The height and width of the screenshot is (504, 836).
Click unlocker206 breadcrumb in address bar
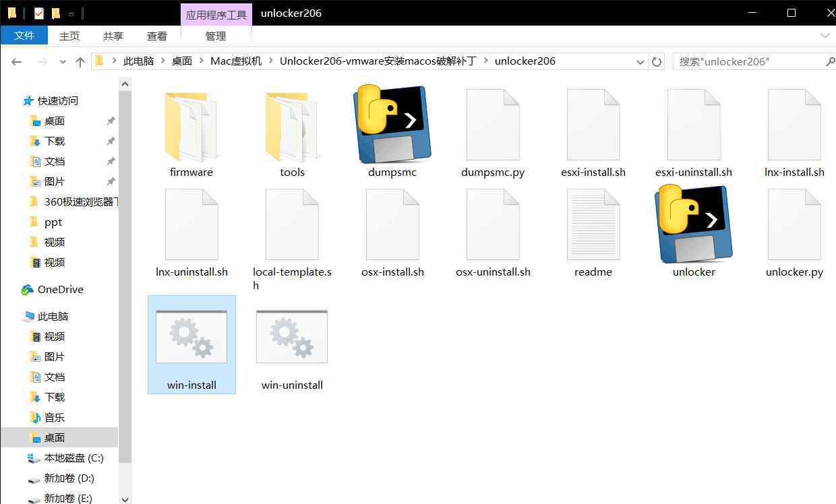pyautogui.click(x=525, y=61)
